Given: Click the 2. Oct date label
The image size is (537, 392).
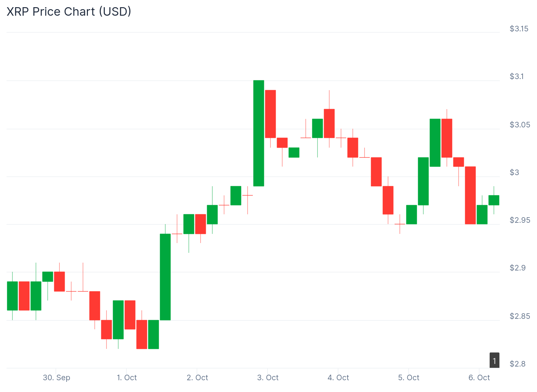Looking at the screenshot, I should click(197, 378).
